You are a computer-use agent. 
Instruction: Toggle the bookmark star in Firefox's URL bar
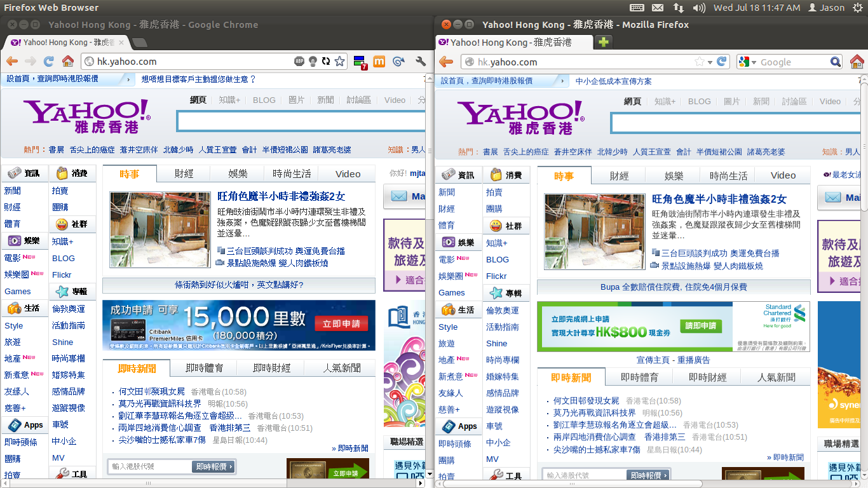point(699,62)
